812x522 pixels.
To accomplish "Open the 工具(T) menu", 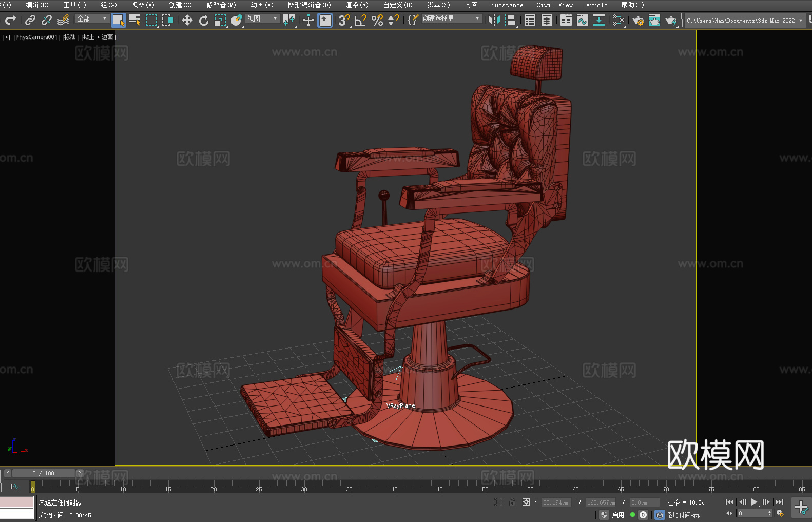I will tap(75, 5).
